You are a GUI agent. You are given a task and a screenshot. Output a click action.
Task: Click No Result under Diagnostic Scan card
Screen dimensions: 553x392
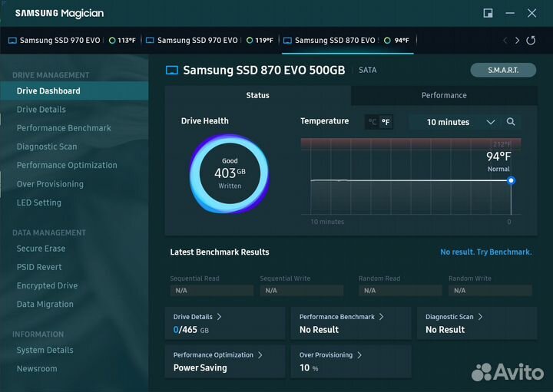445,330
